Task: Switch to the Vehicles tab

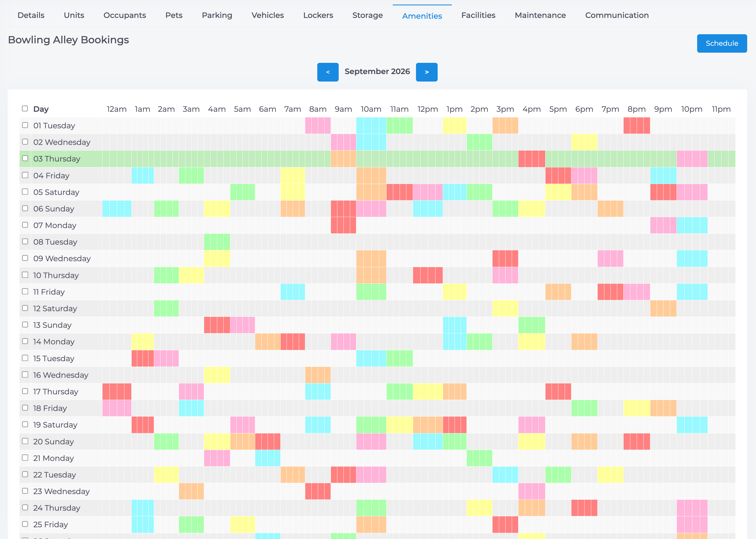Action: [268, 15]
